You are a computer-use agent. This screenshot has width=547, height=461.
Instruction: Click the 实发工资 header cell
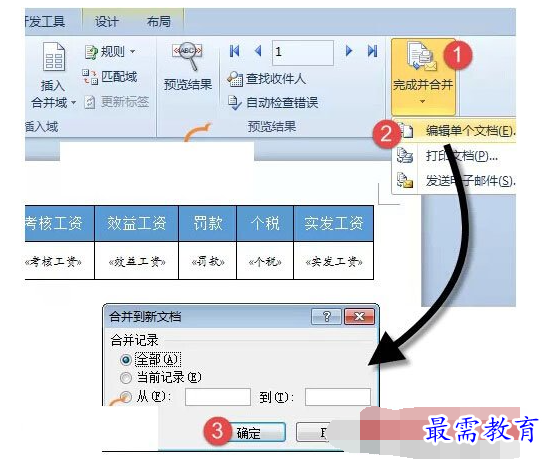(334, 223)
